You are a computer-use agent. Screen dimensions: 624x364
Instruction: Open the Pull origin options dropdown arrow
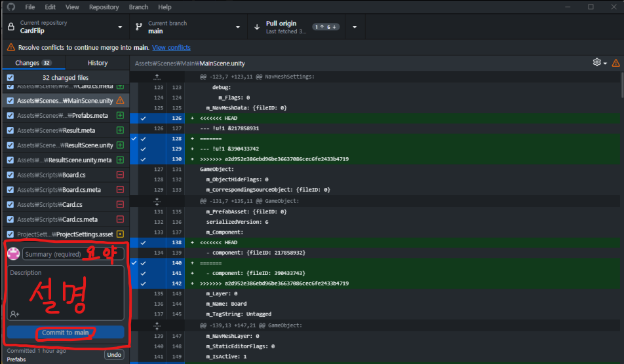(355, 27)
